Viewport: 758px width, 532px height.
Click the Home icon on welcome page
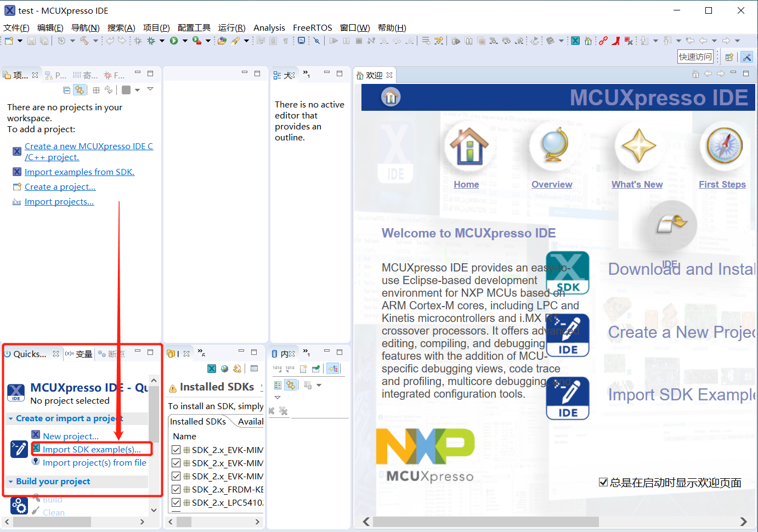[468, 146]
